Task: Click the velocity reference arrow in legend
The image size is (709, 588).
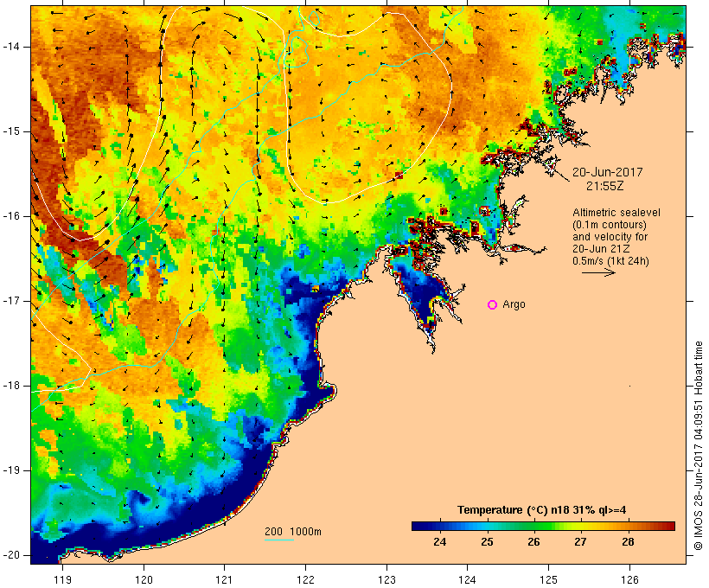Action: [598, 272]
